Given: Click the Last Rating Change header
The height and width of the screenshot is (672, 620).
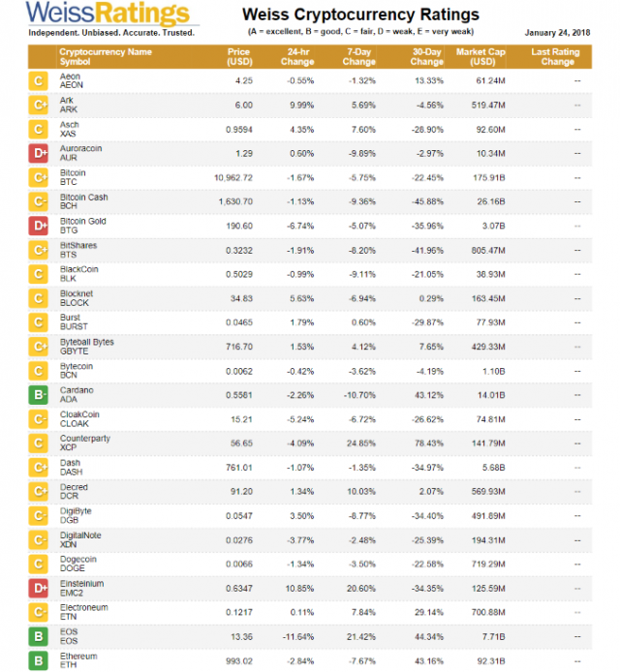Looking at the screenshot, I should coord(557,56).
